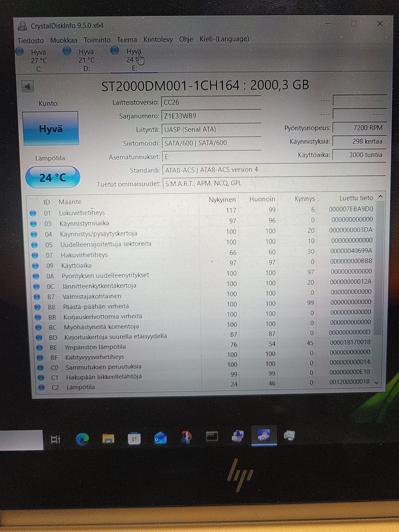Screen dimensions: 399x532
Task: Click status dot for Uudelleensijoitettuja sektoreita row
Action: 34,245
